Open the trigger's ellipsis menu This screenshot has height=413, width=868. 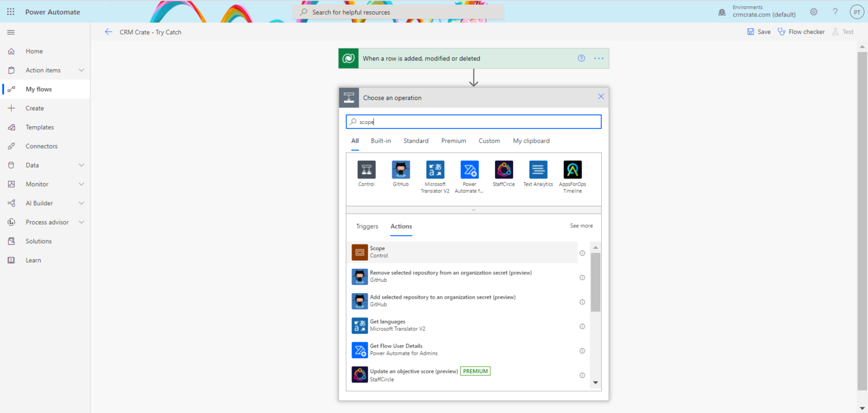599,58
